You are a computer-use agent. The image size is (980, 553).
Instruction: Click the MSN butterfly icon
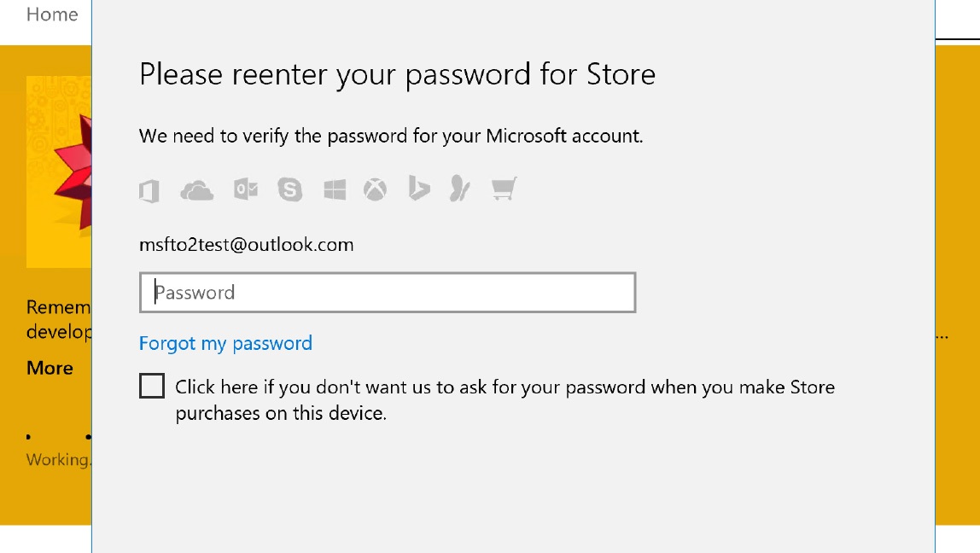click(459, 188)
